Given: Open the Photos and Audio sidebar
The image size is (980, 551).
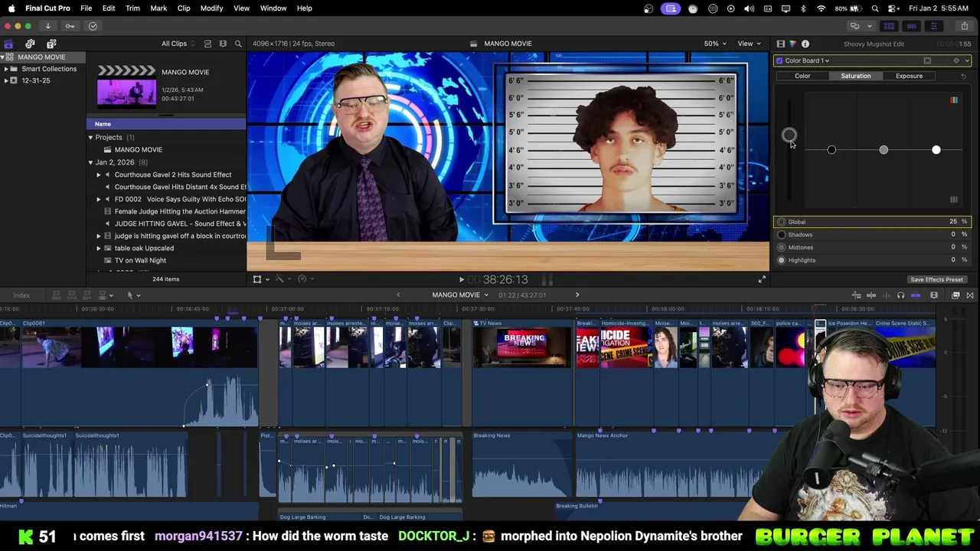Looking at the screenshot, I should coord(30,44).
